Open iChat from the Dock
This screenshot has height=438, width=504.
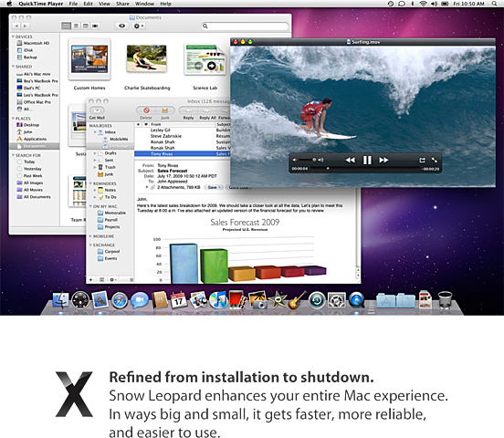140,300
